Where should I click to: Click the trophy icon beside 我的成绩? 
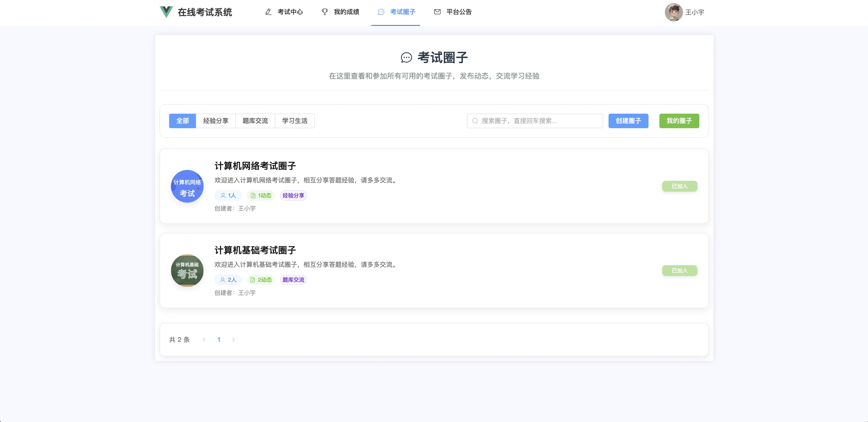tap(325, 12)
